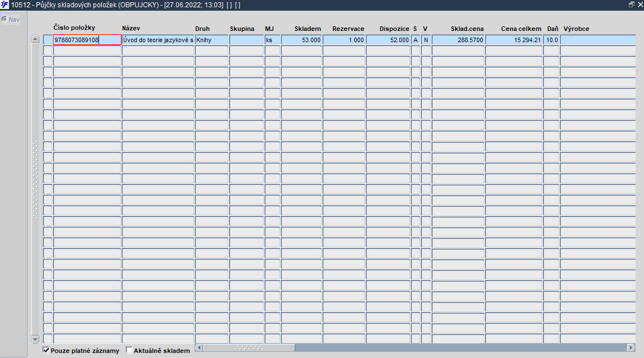
Task: Click the MJ field showing ks
Action: click(x=272, y=40)
